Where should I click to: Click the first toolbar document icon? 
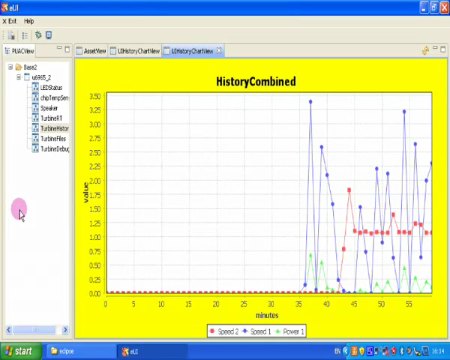click(x=12, y=35)
